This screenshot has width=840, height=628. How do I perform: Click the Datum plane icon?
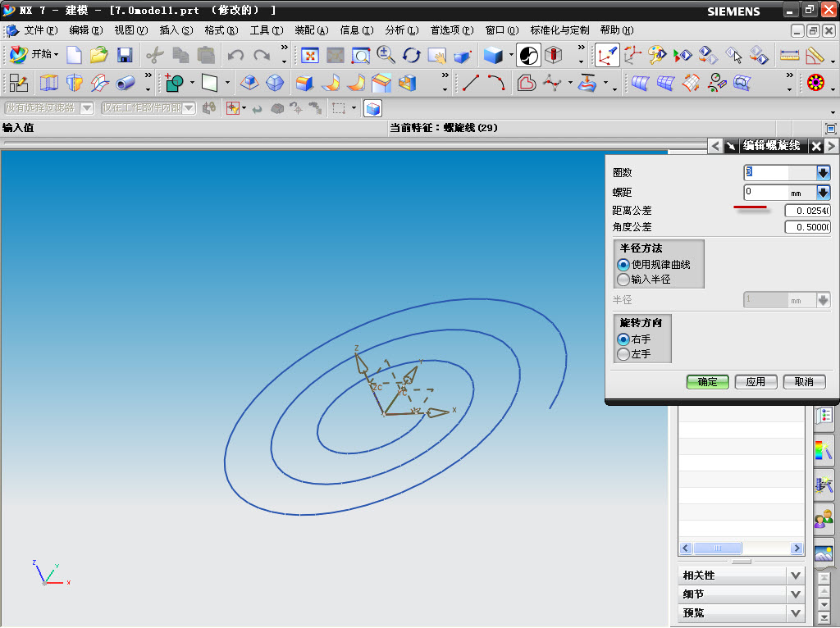[x=209, y=83]
